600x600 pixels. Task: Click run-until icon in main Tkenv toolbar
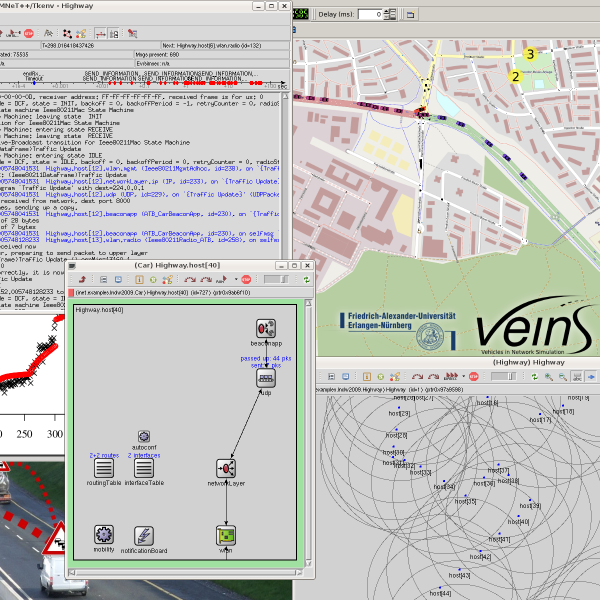14,34
